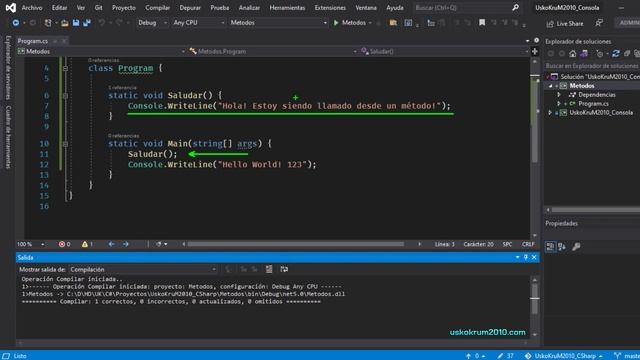
Task: Pin the Salida panel with auto-hide icon
Action: [x=526, y=257]
